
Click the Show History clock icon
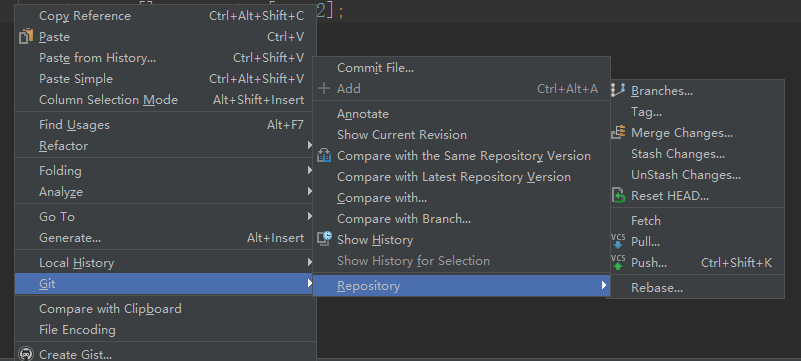(x=324, y=239)
